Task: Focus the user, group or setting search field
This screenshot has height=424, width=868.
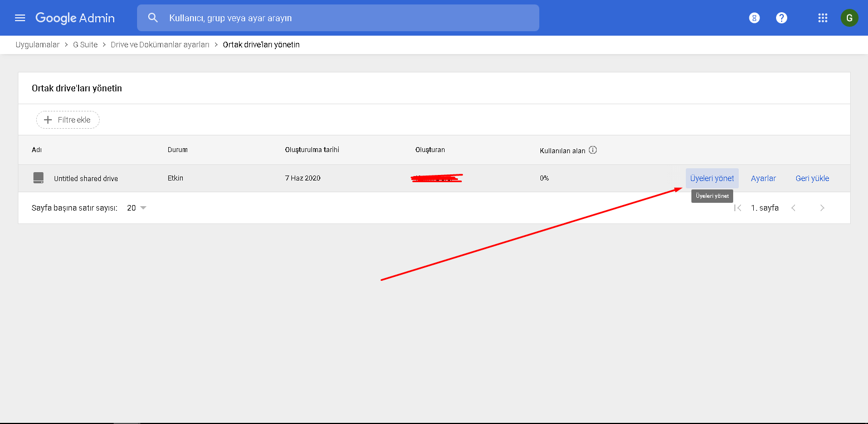Action: (338, 18)
